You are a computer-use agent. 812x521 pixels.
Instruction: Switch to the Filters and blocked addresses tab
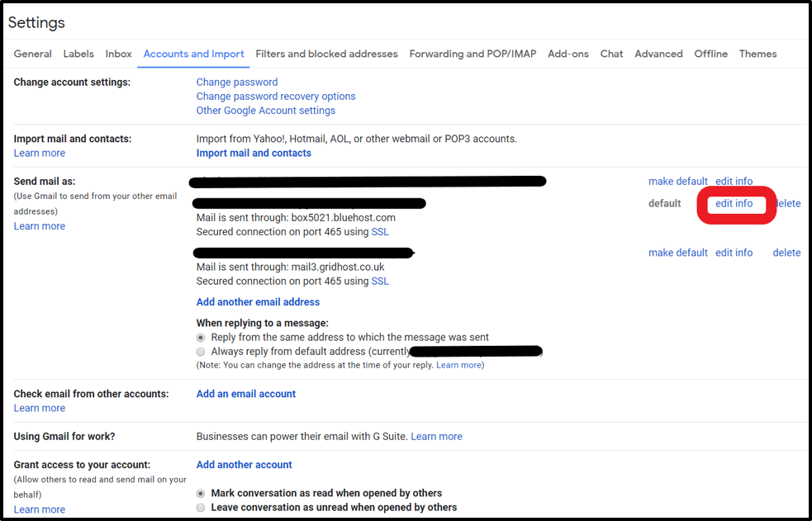pos(326,54)
